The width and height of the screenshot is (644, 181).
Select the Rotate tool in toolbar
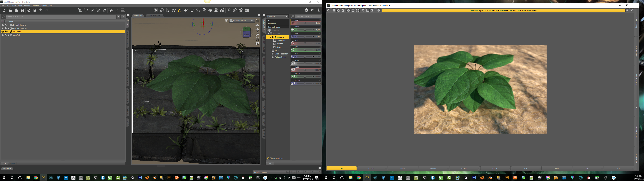pos(180,11)
